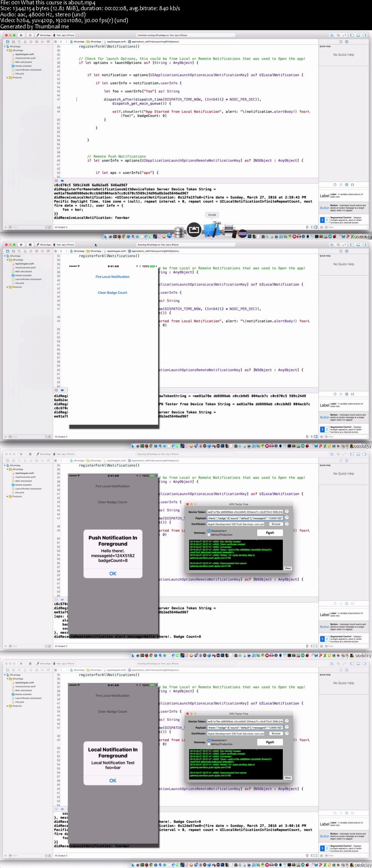This screenshot has height=868, width=372.
Task: Open Object library tab, 00:00:49 frame
Action: tap(347, 185)
